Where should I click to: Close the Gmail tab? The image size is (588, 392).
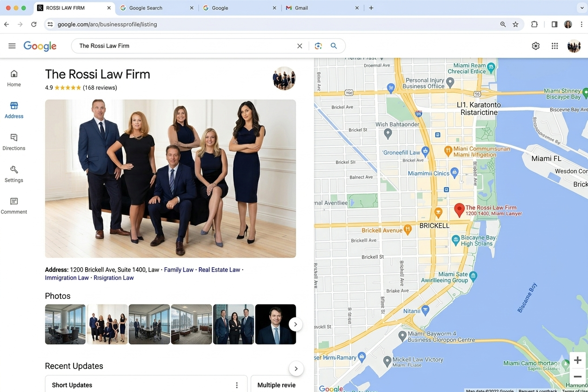coord(357,8)
